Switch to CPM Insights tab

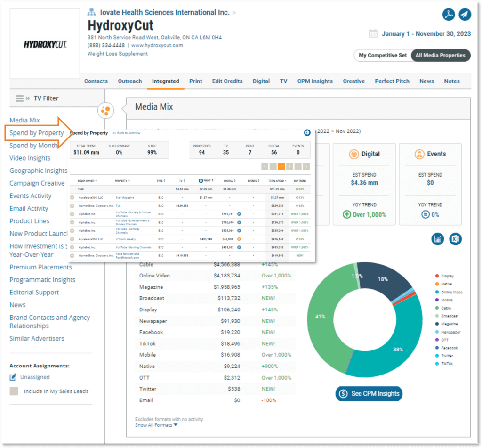(315, 81)
